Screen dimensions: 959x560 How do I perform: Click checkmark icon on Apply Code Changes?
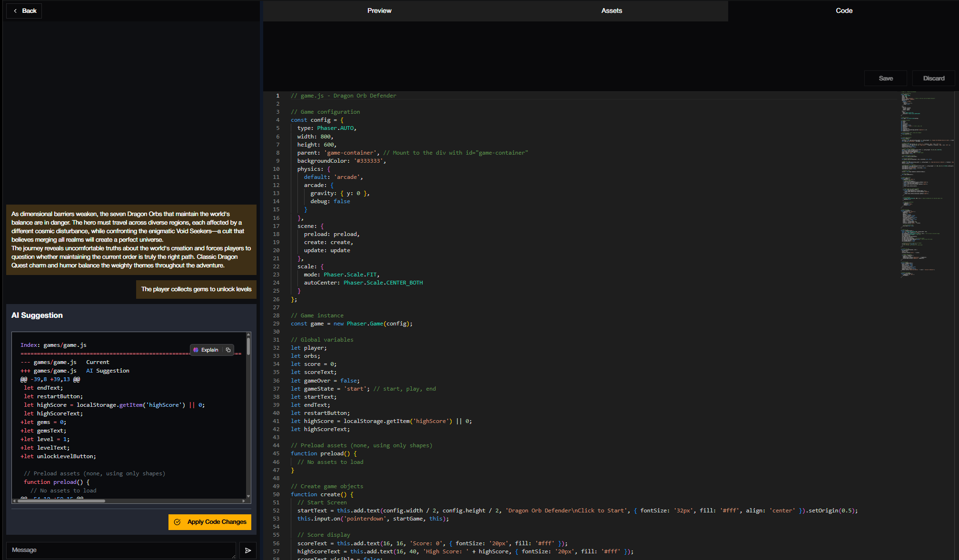coord(178,522)
